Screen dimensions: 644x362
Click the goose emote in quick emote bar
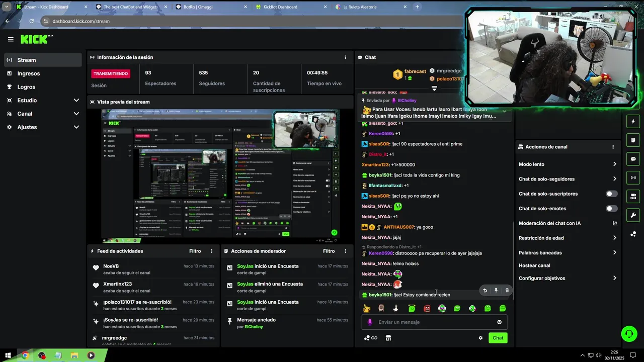396,308
